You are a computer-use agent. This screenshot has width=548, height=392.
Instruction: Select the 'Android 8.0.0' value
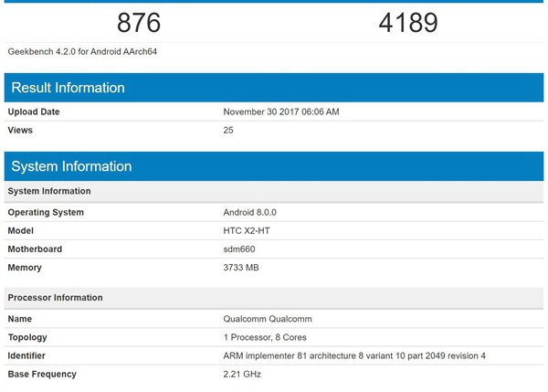[x=250, y=212]
